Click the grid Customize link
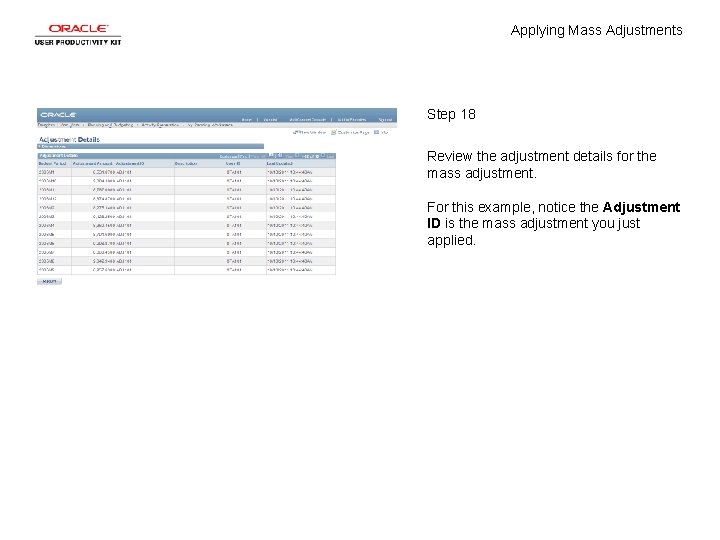 [230, 157]
